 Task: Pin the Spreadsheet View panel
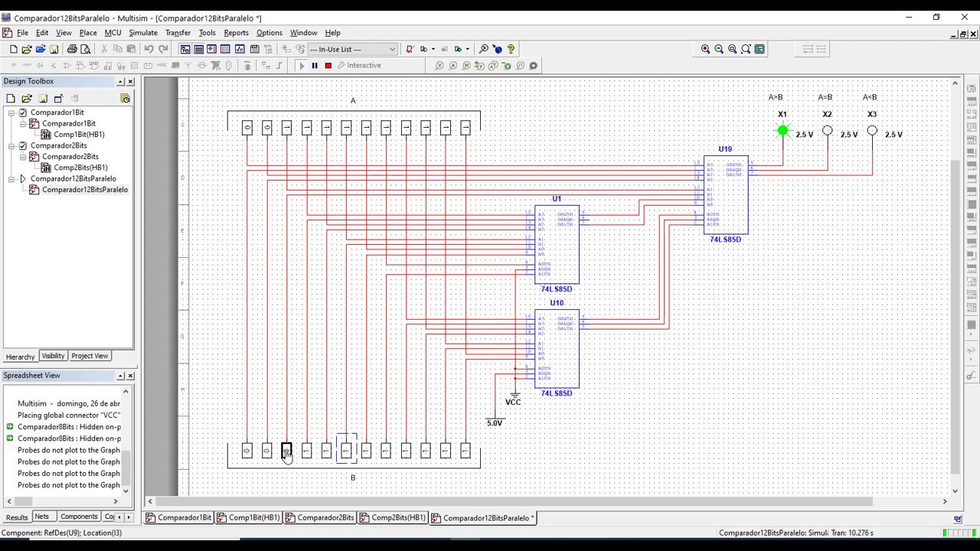coord(120,376)
